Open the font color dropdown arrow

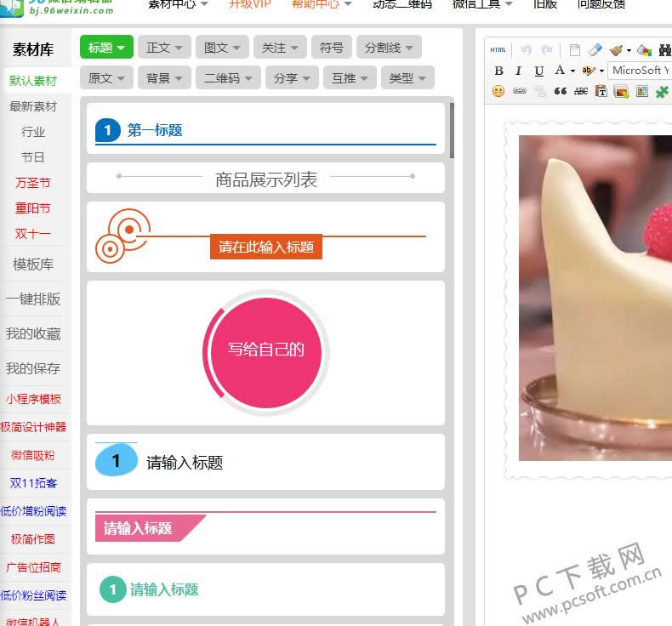click(572, 71)
